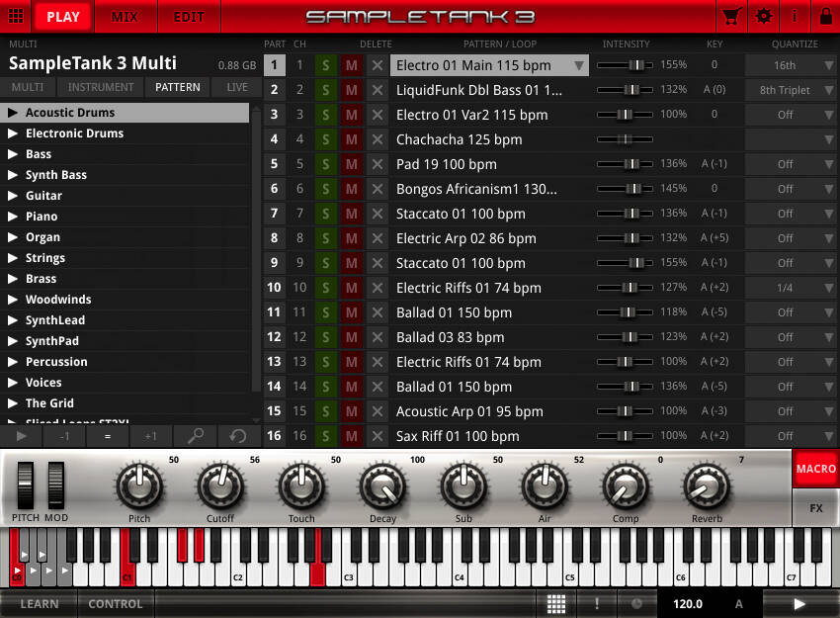Select part number 7
The image size is (840, 618).
tap(275, 214)
